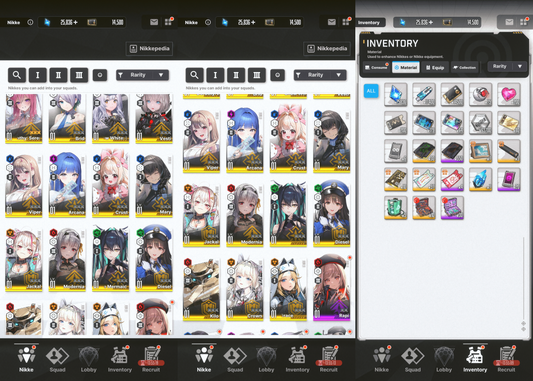The image size is (533, 381).
Task: Open Jackal's card in left panel
Action: point(23,260)
